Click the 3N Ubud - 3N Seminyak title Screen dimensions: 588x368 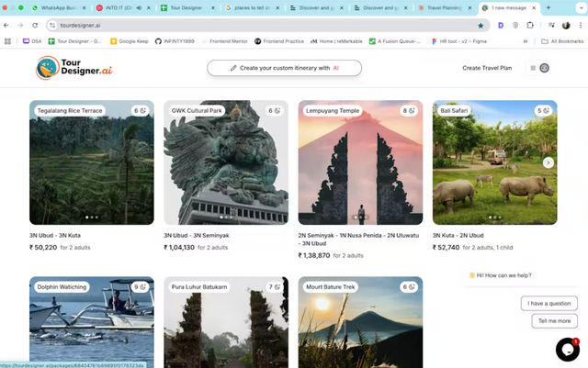[x=197, y=235]
